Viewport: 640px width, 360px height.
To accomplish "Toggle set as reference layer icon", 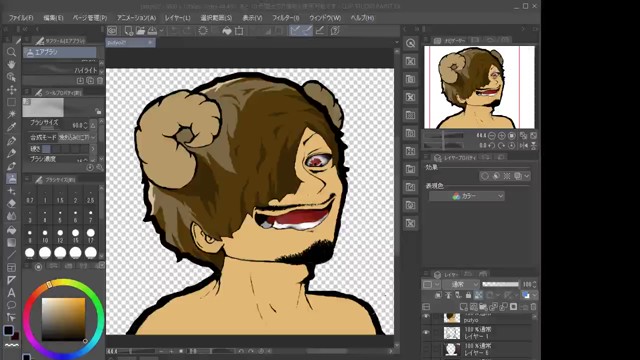I will [448, 295].
